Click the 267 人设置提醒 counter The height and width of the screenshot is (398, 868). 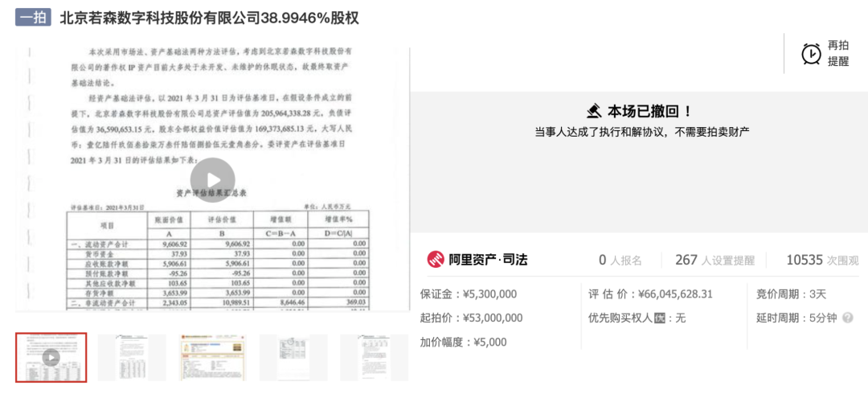click(714, 260)
